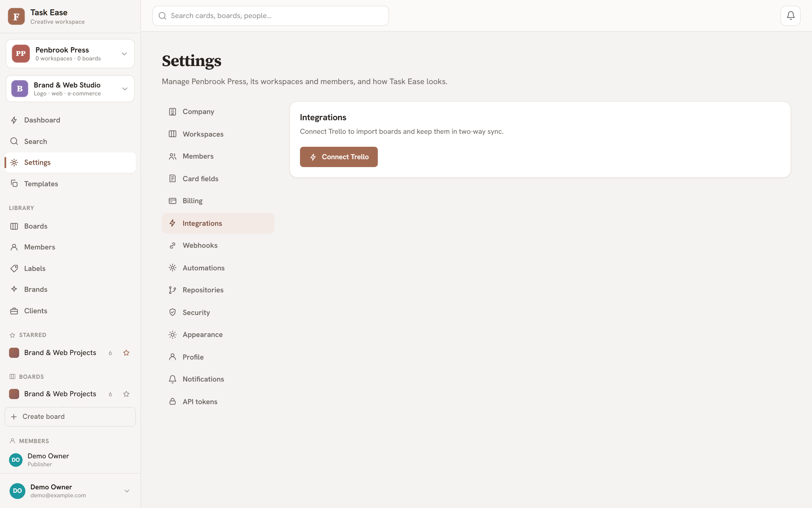The width and height of the screenshot is (812, 508).
Task: Open Appearance settings tab
Action: point(218,335)
